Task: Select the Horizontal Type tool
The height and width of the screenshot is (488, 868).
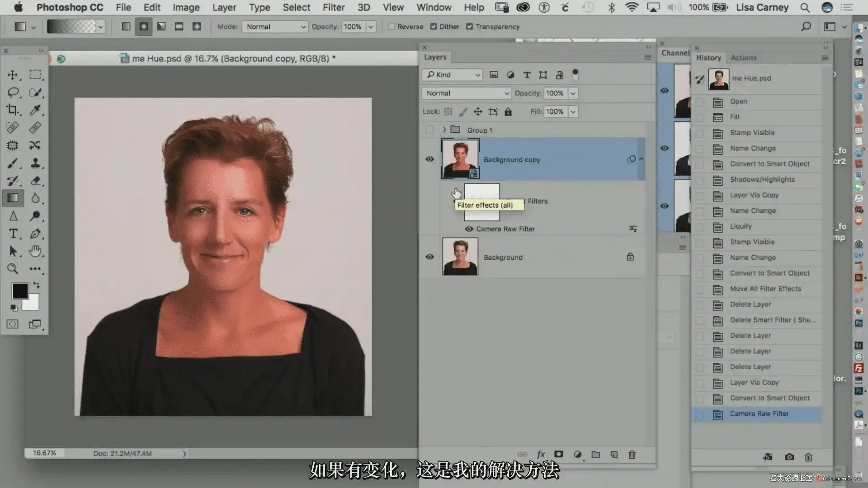Action: (13, 234)
